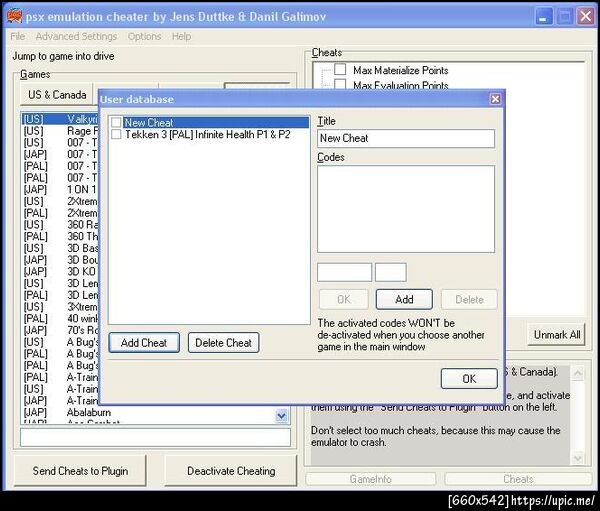Image resolution: width=600 pixels, height=511 pixels.
Task: Open the Help menu
Action: (181, 36)
